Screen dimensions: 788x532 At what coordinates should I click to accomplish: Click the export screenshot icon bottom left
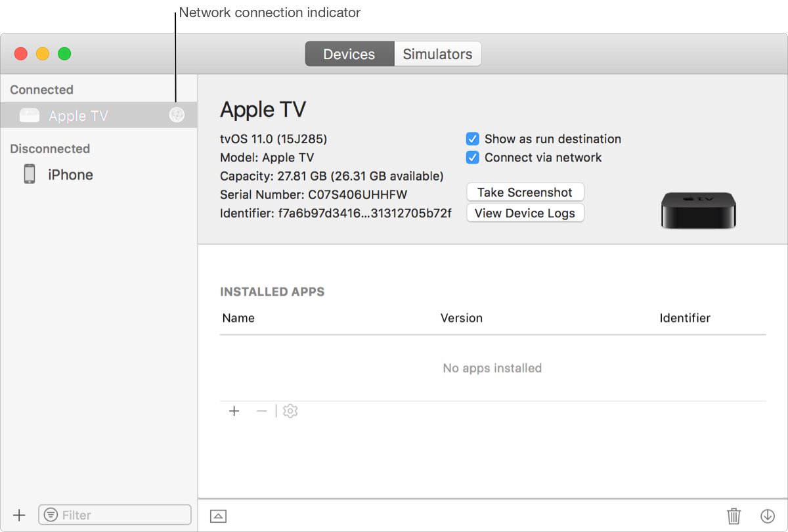[218, 516]
